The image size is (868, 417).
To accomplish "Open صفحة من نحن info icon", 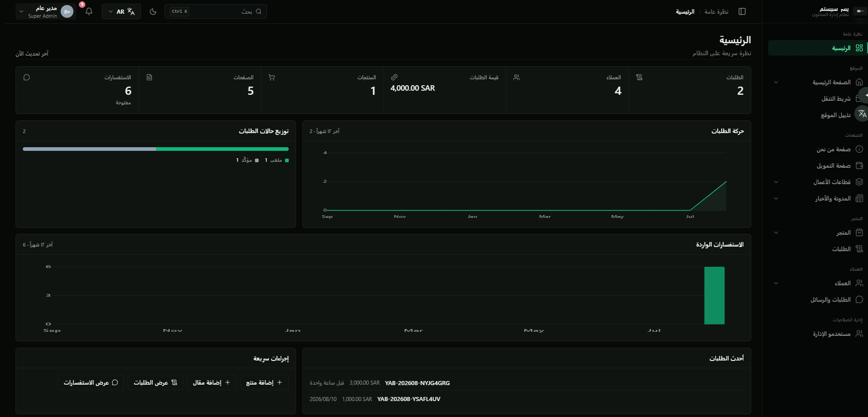I will click(859, 149).
